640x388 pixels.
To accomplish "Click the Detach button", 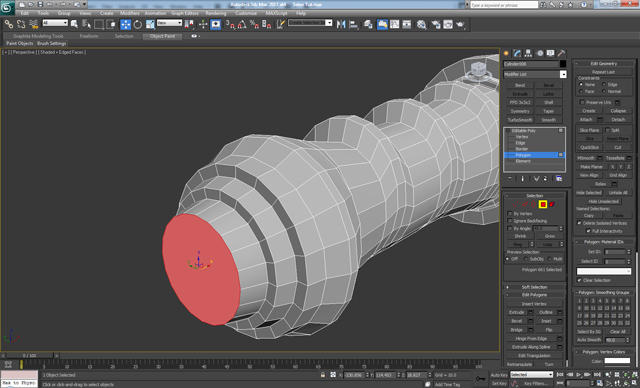I will click(x=618, y=120).
